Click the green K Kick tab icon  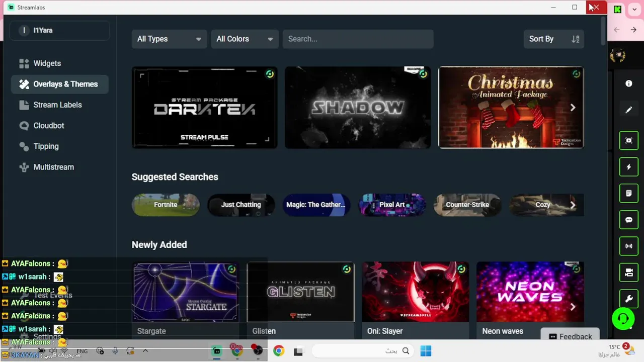coord(617,9)
